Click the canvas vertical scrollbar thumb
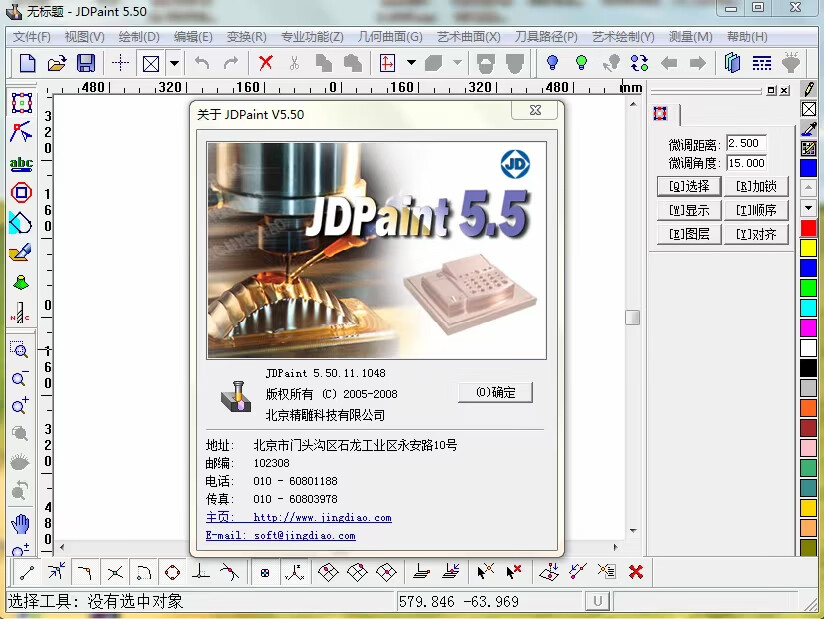This screenshot has width=824, height=619. (x=632, y=317)
